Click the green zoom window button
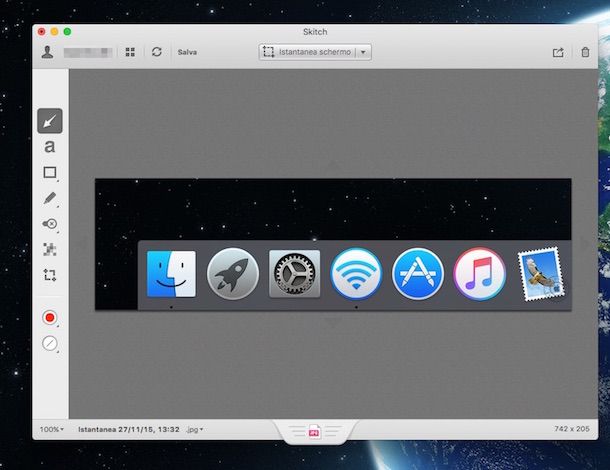This screenshot has width=610, height=470. coord(67,32)
